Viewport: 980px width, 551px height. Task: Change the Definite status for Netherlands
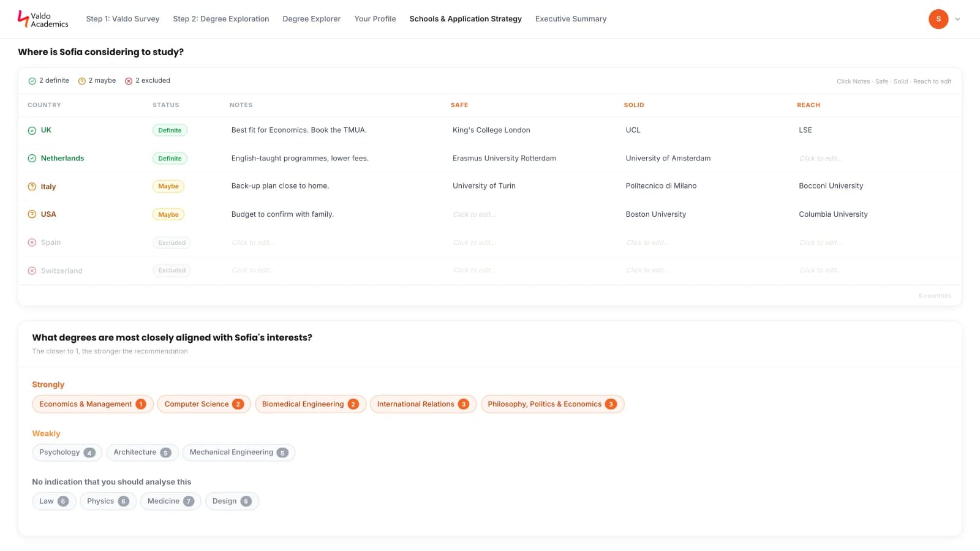tap(170, 159)
